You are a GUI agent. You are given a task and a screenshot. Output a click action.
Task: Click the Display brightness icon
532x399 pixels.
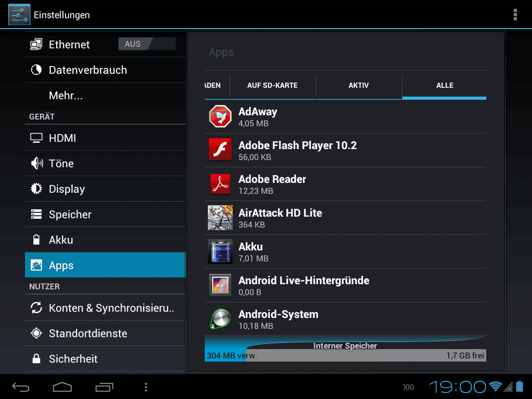coord(36,189)
